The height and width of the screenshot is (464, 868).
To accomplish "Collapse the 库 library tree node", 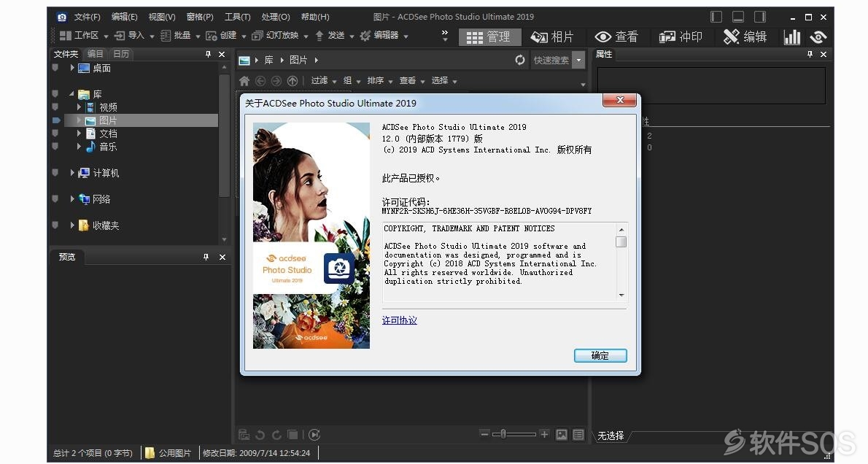I will (x=72, y=93).
